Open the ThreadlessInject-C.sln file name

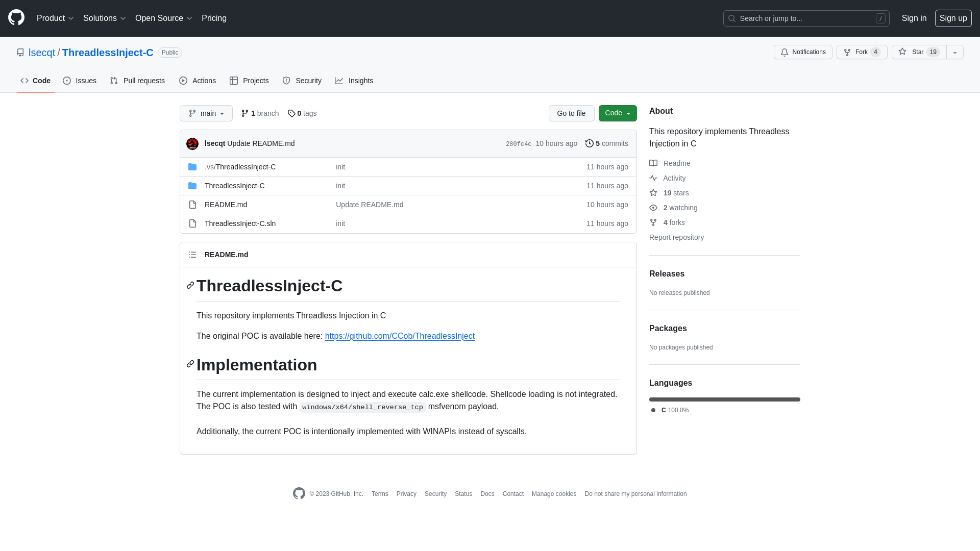[240, 223]
